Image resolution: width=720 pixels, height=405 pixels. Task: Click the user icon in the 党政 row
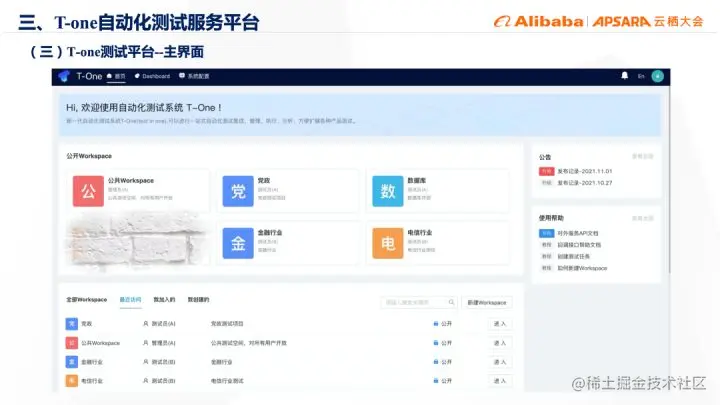(x=146, y=324)
